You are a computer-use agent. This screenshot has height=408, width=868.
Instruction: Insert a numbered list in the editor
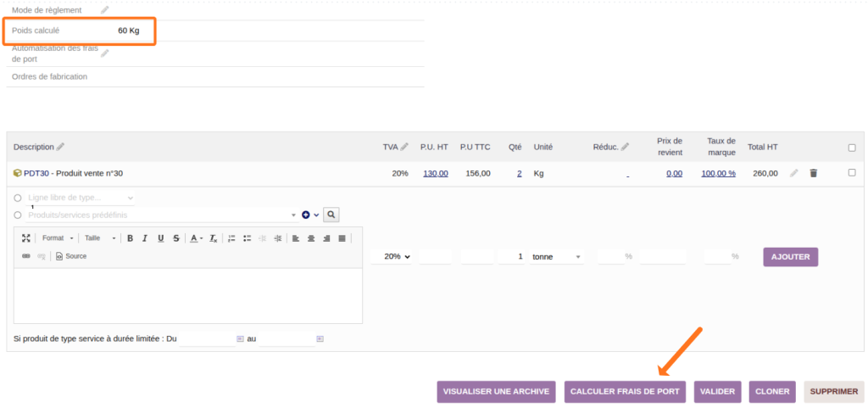pyautogui.click(x=231, y=238)
